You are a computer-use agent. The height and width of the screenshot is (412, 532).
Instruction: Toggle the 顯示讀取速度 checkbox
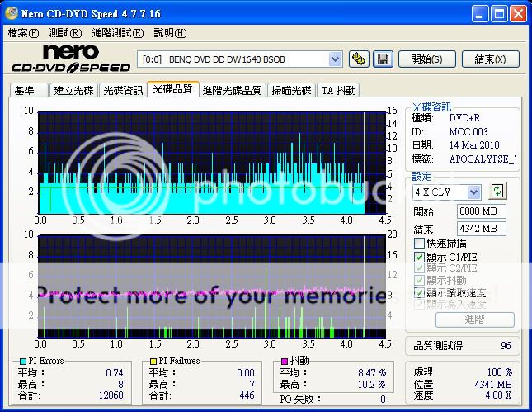click(419, 292)
